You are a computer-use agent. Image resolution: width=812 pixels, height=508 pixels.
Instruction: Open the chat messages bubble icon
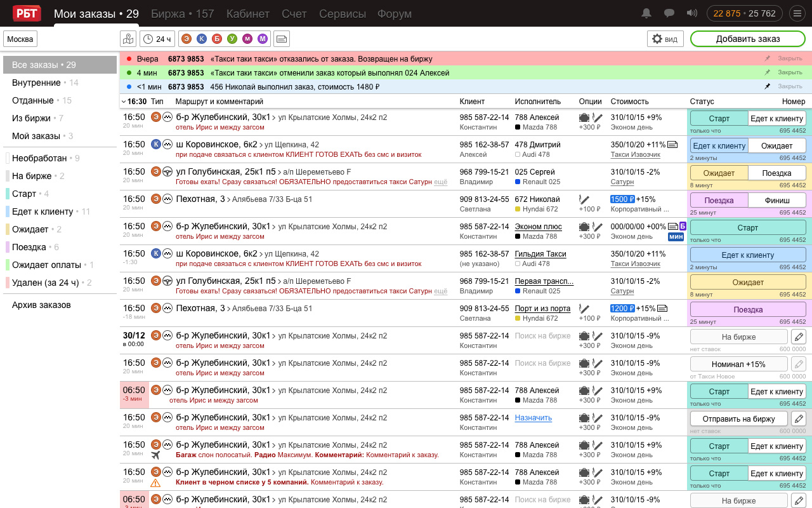coord(669,13)
